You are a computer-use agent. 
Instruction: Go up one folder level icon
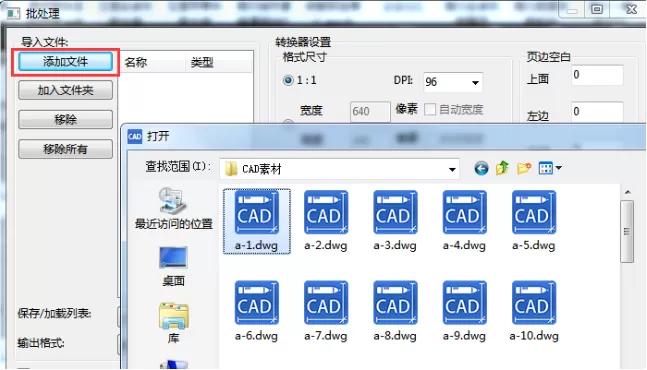tap(502, 168)
